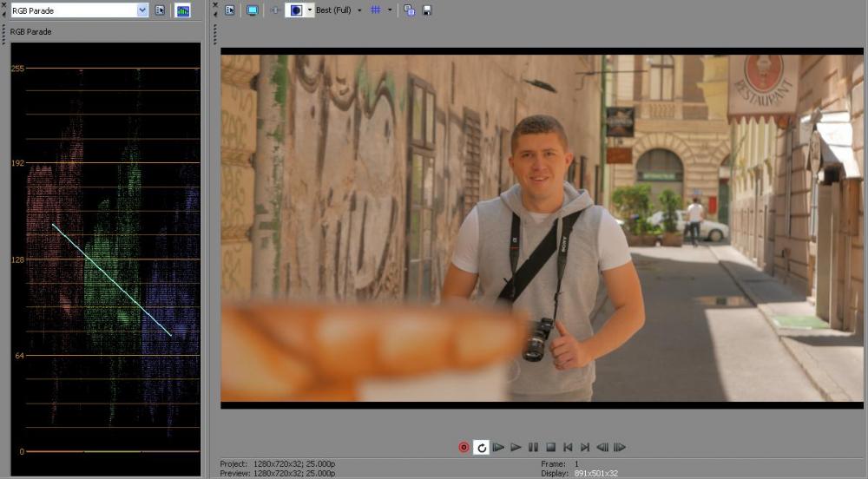This screenshot has height=479, width=868.
Task: Expand the Split Screen View dropdown arrow
Action: click(310, 10)
